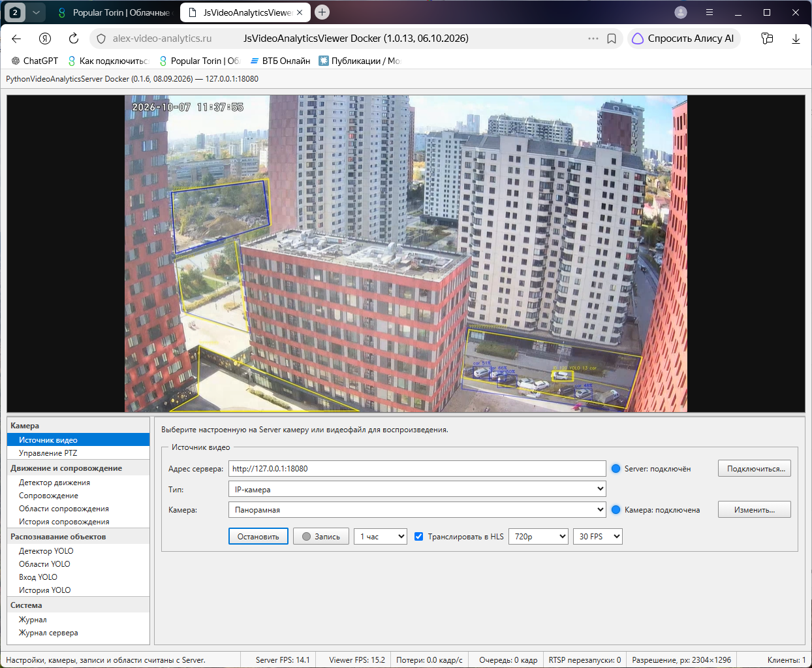Click 'Очередь: 0 кадр' status entry
Screen dimensions: 812x668
tap(508, 660)
